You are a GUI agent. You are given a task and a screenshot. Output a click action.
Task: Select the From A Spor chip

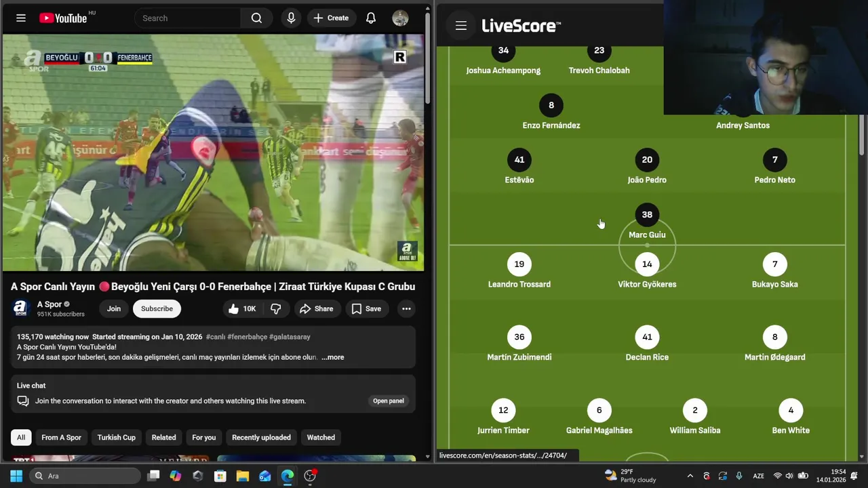click(61, 437)
